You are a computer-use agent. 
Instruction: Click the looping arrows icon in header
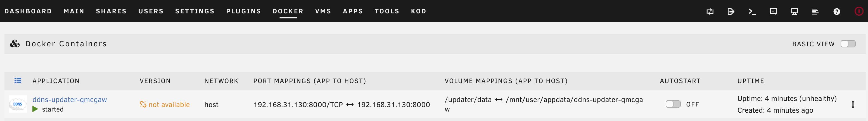(x=710, y=12)
